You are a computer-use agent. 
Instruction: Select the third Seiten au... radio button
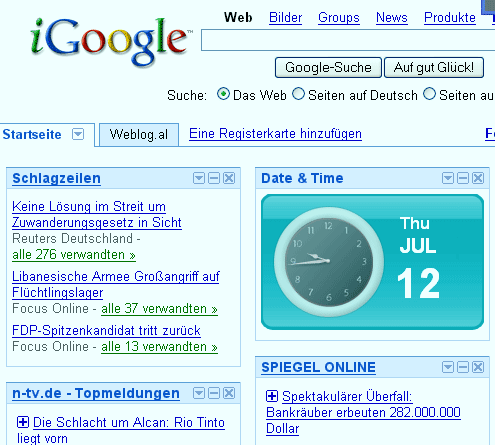tap(429, 94)
